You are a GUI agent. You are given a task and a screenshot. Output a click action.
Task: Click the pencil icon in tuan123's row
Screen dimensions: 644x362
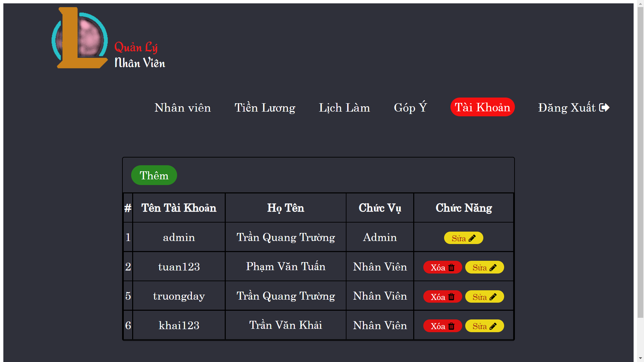tap(493, 267)
